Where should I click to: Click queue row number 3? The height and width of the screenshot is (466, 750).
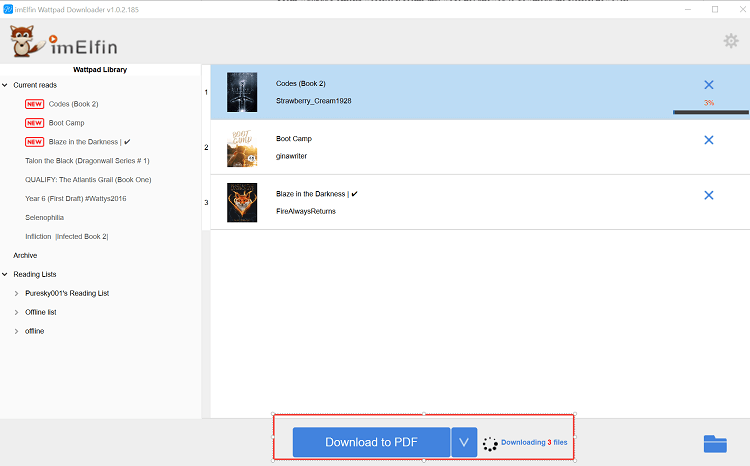[x=206, y=202]
